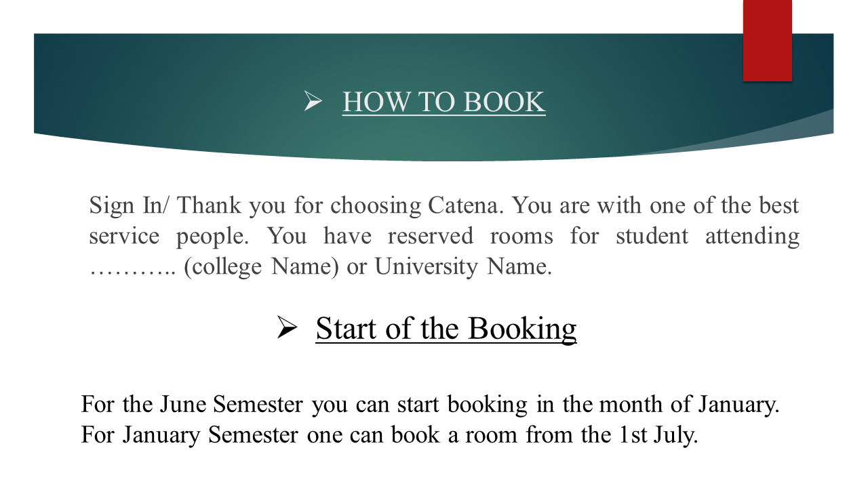Open the Start of the Booking underlined heading
868x488 pixels.
[x=446, y=329]
